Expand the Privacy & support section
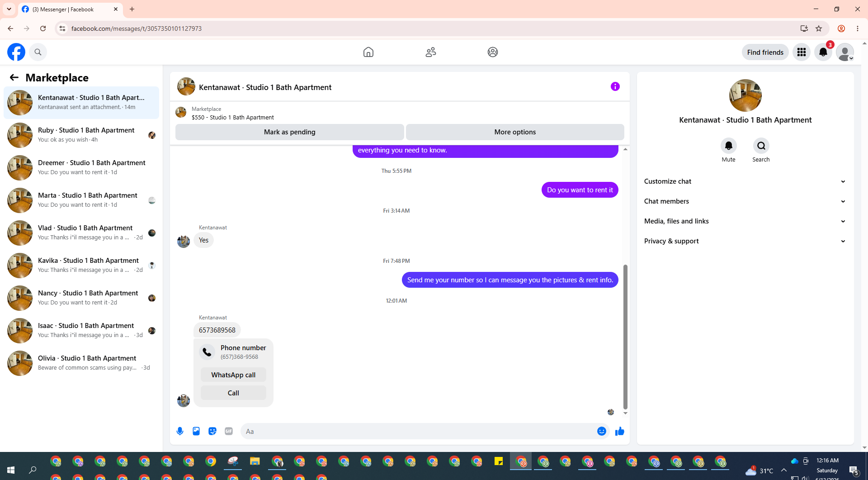Screen dimensions: 868x480 (745, 241)
